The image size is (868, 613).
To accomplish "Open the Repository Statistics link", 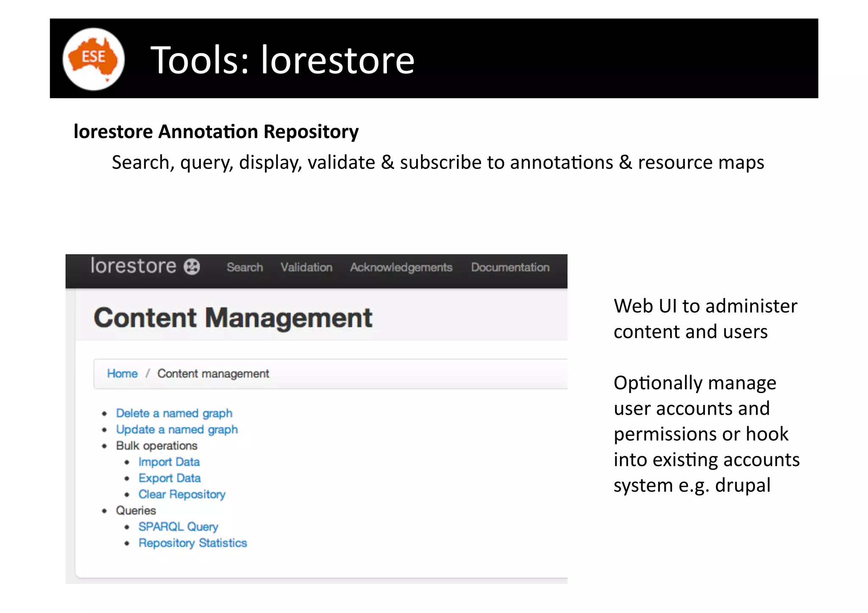I will [192, 543].
